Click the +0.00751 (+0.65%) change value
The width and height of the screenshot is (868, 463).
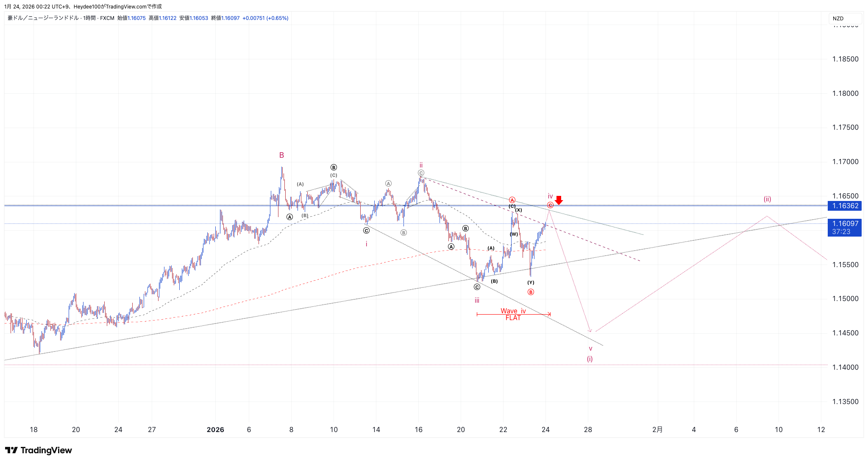tap(265, 18)
